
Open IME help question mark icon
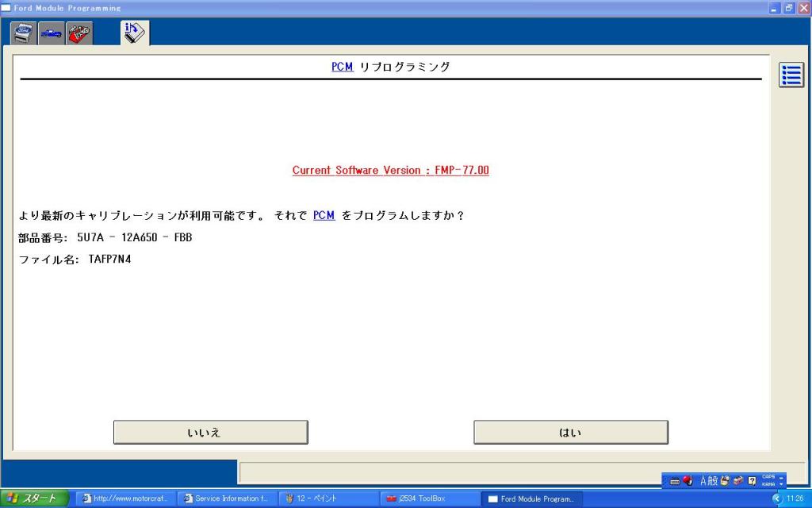click(752, 481)
